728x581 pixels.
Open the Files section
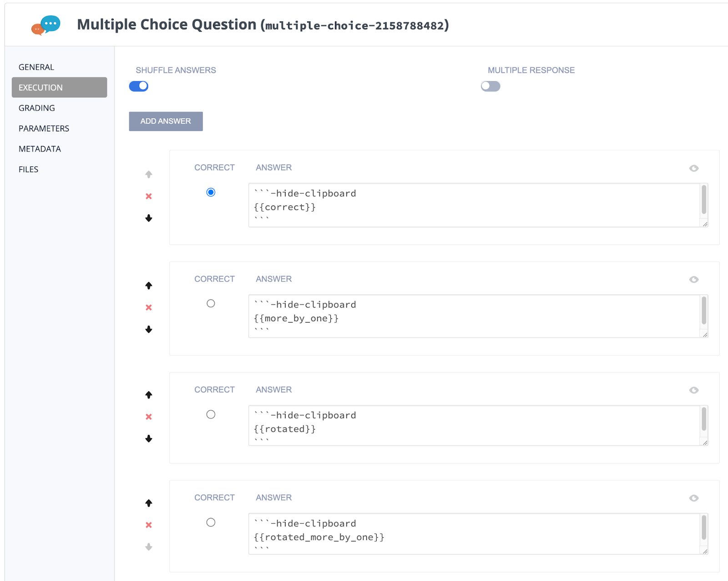(28, 169)
